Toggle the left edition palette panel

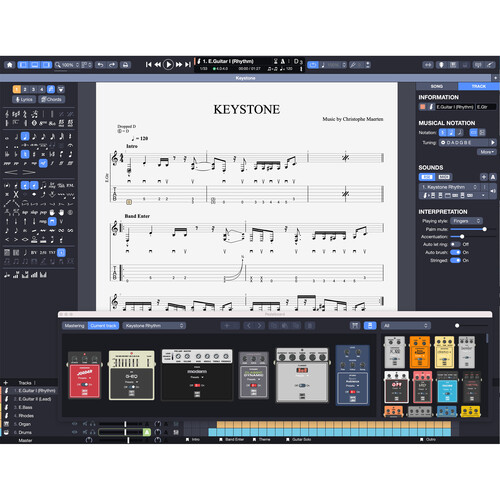(x=23, y=65)
